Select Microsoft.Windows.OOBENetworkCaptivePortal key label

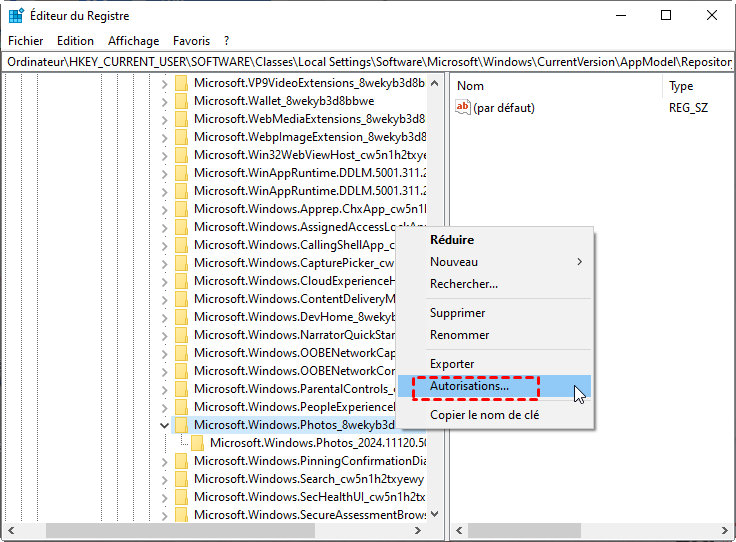[294, 353]
